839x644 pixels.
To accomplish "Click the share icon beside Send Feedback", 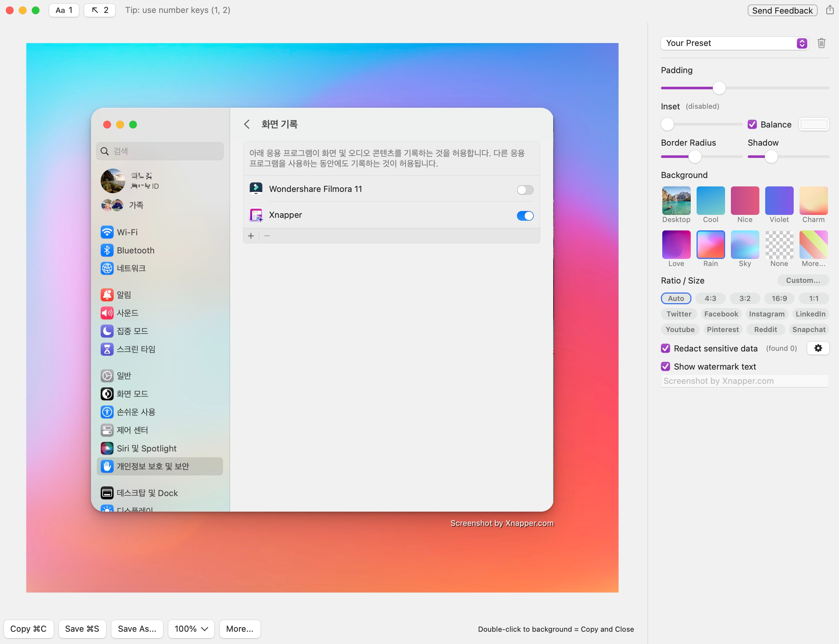I will pyautogui.click(x=829, y=10).
